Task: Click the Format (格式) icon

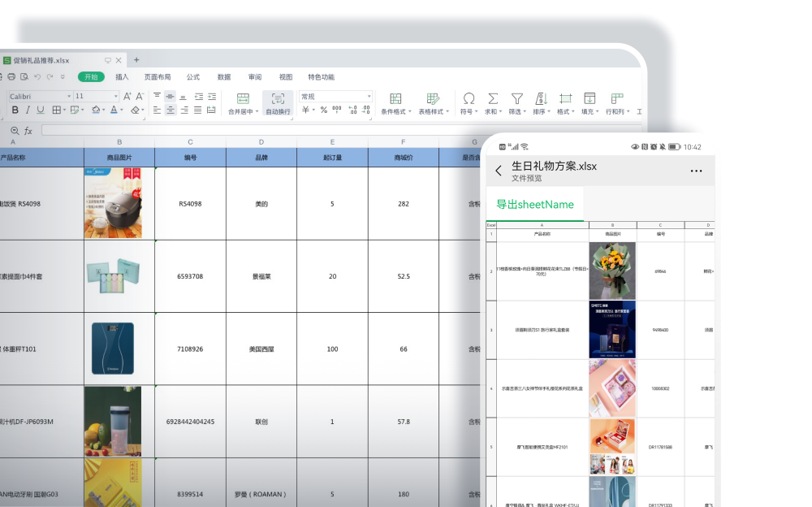Action: pos(565,98)
